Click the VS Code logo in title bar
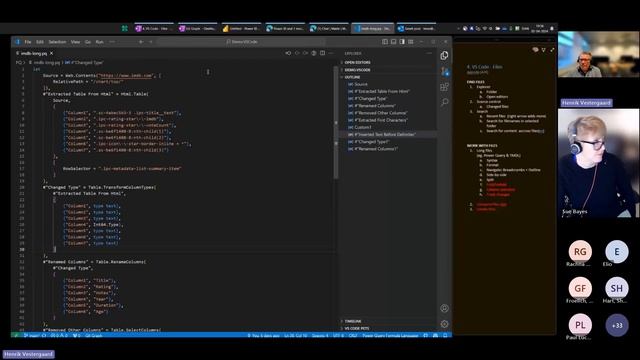 pyautogui.click(x=17, y=42)
